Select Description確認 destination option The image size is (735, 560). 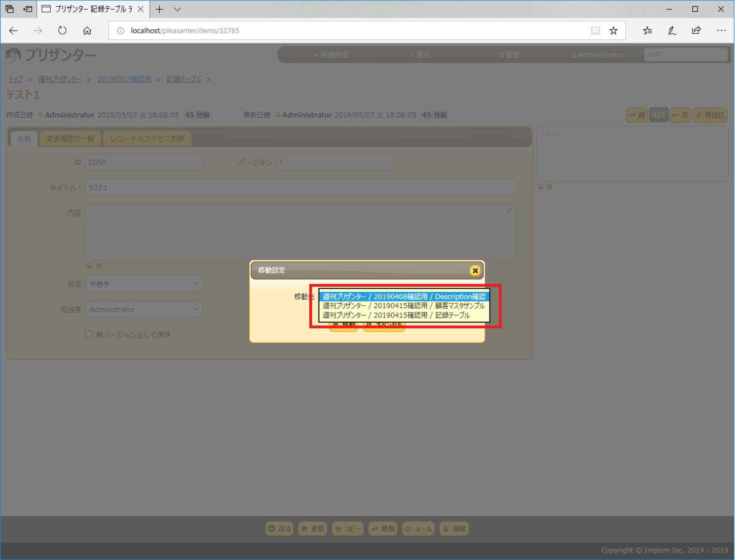click(x=404, y=297)
